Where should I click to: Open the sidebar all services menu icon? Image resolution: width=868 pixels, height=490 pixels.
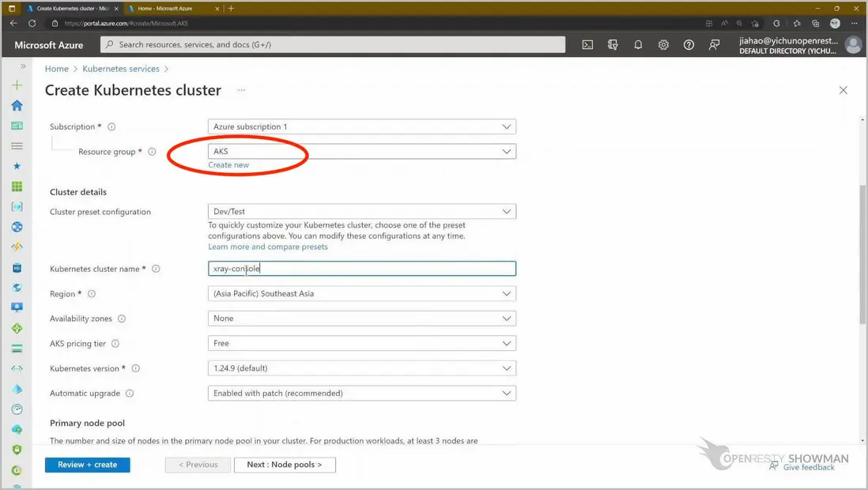[x=17, y=146]
